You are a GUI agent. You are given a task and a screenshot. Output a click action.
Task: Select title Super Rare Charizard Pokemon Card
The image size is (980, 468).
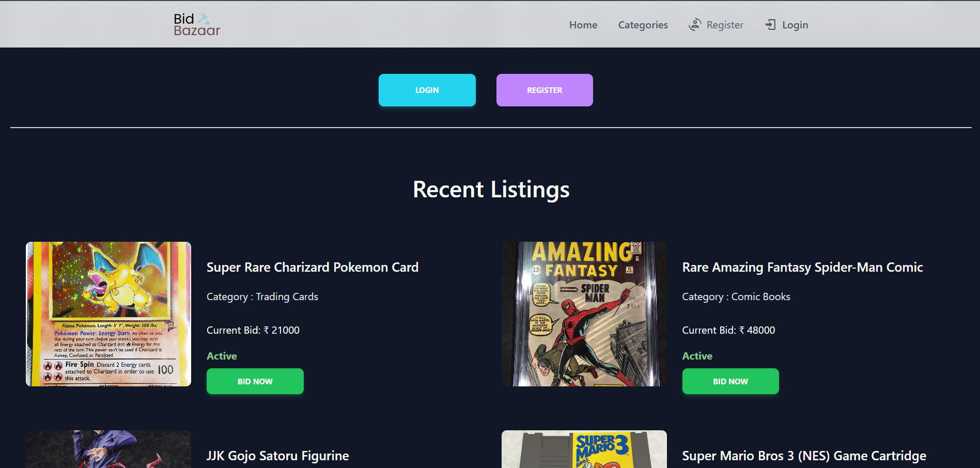point(313,267)
